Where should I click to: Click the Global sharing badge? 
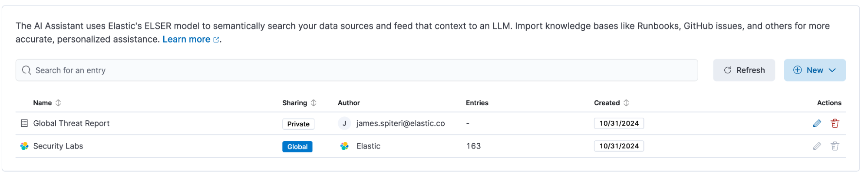coord(297,147)
